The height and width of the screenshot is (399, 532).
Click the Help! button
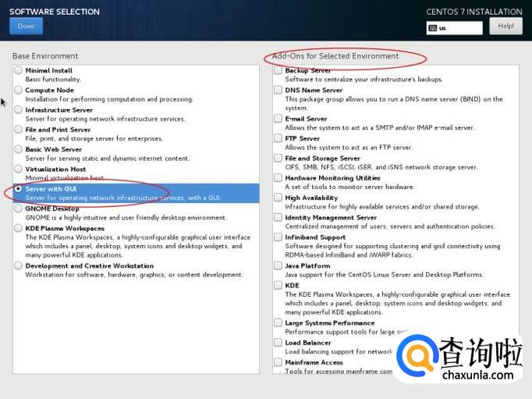pyautogui.click(x=505, y=26)
